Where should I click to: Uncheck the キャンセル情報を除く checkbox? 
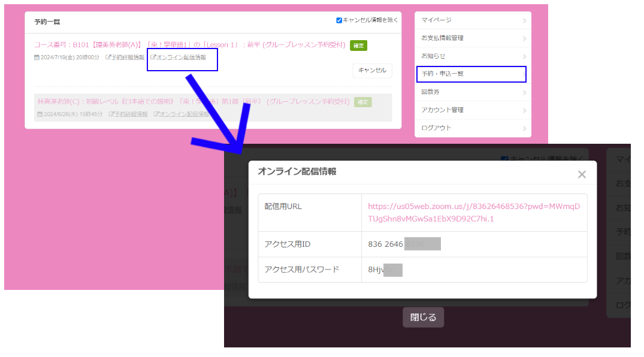click(x=339, y=20)
